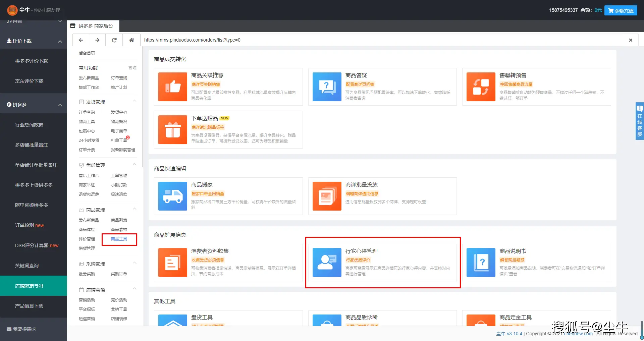Click the 售后管理 shield icon
The height and width of the screenshot is (341, 644).
click(81, 165)
